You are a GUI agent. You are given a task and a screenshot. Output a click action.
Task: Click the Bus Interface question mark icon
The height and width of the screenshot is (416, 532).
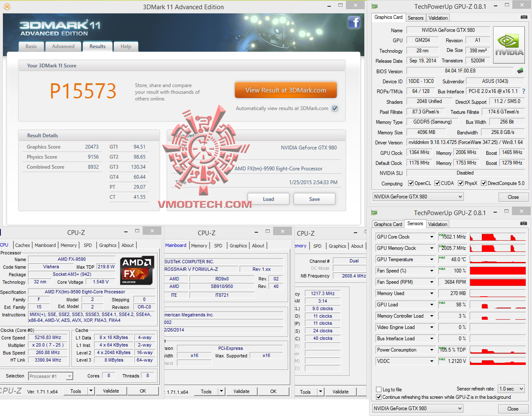pyautogui.click(x=523, y=91)
